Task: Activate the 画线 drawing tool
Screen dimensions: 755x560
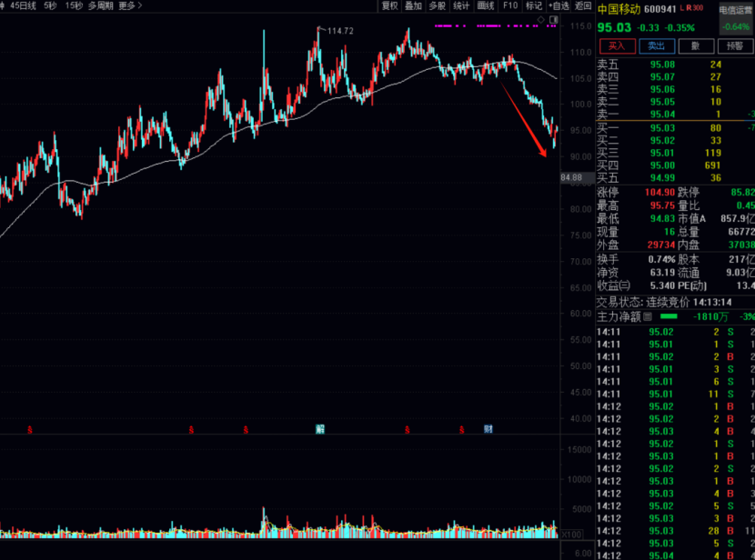Action: (x=486, y=5)
